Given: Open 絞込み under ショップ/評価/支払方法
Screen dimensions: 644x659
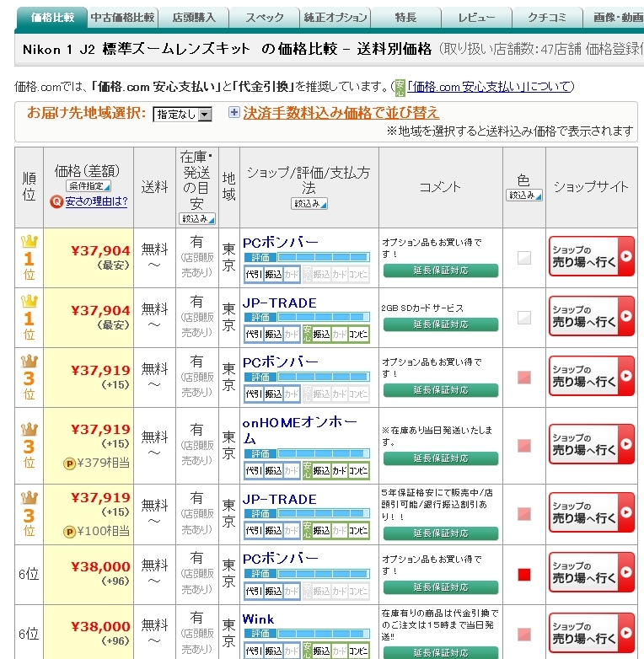Looking at the screenshot, I should (x=309, y=203).
